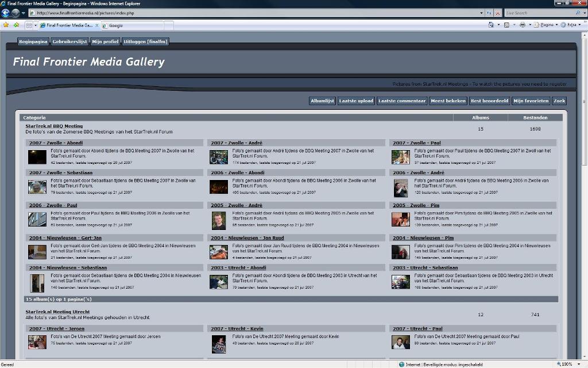Screen dimensions: 588x368
Task: Click thumbnail of 2007 - Zwolle - André album
Action: point(219,157)
